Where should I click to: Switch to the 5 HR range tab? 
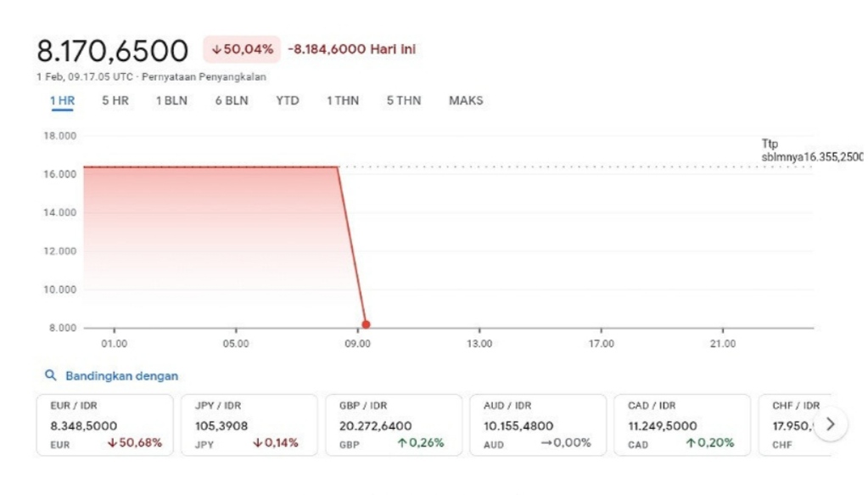[x=115, y=101]
